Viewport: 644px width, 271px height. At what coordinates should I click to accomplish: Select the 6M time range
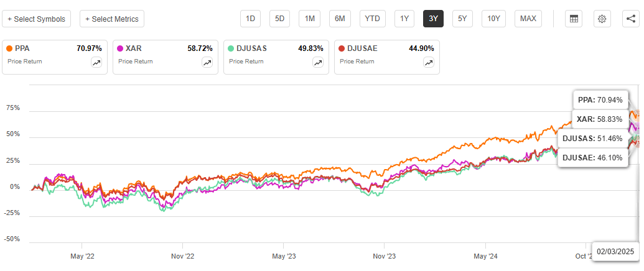pyautogui.click(x=340, y=19)
